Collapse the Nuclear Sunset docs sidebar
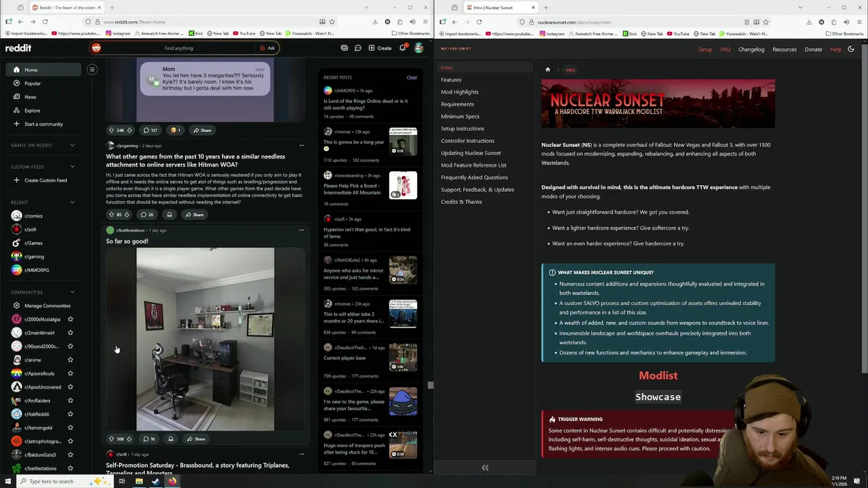This screenshot has width=868, height=488. pos(485,468)
